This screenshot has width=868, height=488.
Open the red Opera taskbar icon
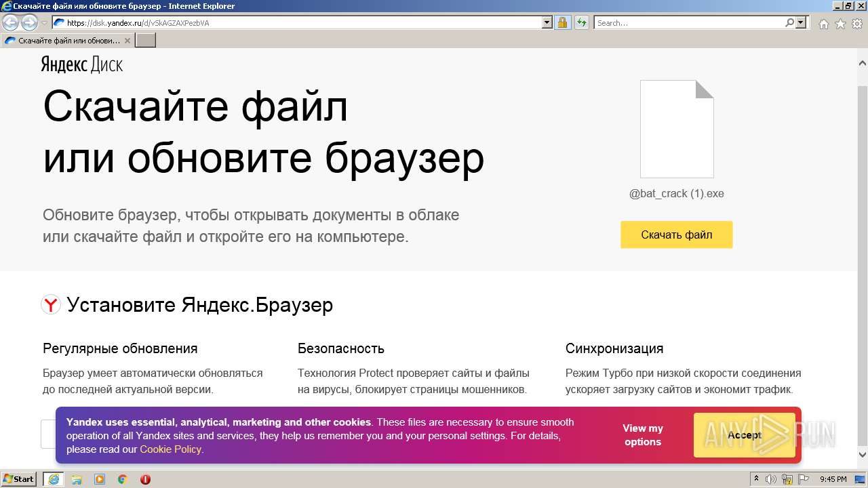pyautogui.click(x=145, y=479)
